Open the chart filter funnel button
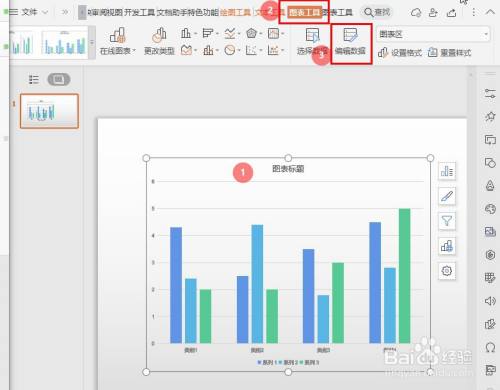This screenshot has height=390, width=500. (447, 221)
